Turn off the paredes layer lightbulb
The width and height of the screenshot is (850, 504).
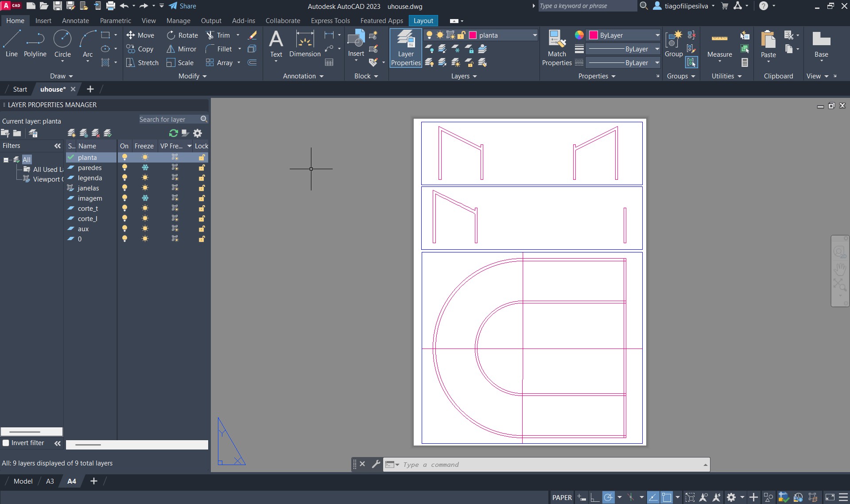pyautogui.click(x=125, y=168)
